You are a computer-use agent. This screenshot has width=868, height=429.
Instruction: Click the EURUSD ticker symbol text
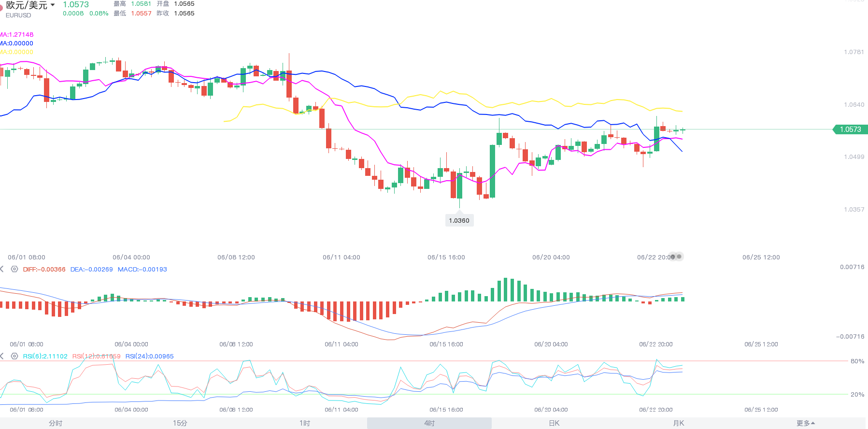pos(18,15)
